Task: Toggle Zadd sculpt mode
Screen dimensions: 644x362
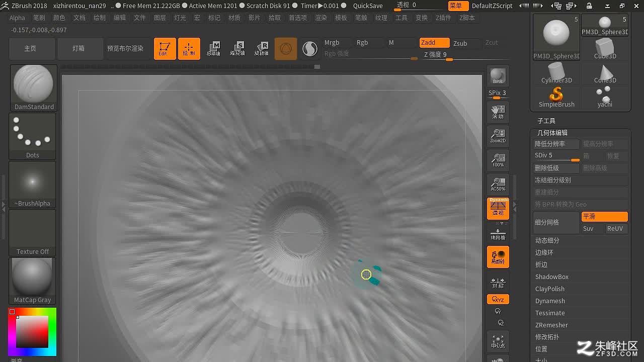Action: point(434,43)
